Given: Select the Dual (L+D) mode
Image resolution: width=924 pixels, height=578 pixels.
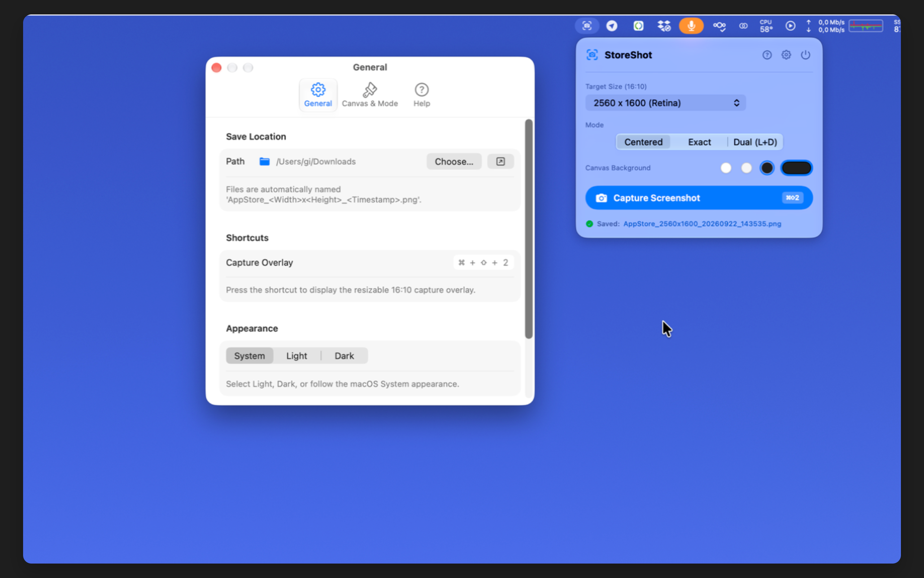Looking at the screenshot, I should point(755,142).
